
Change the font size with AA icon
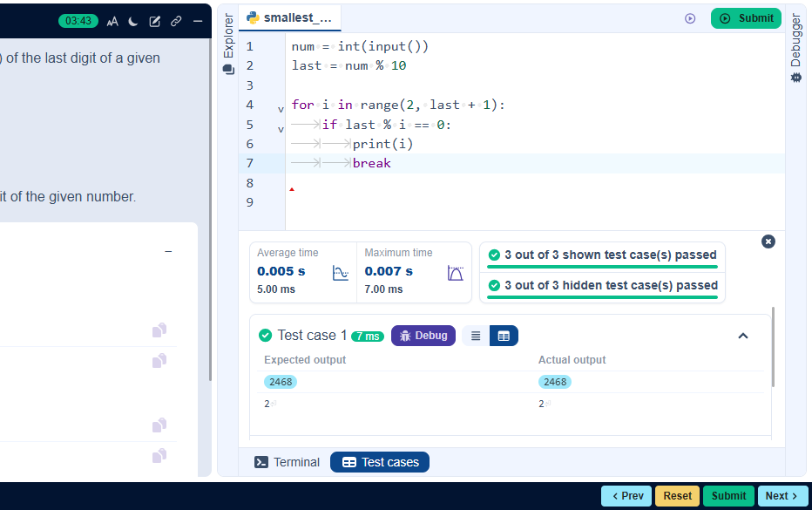click(112, 21)
